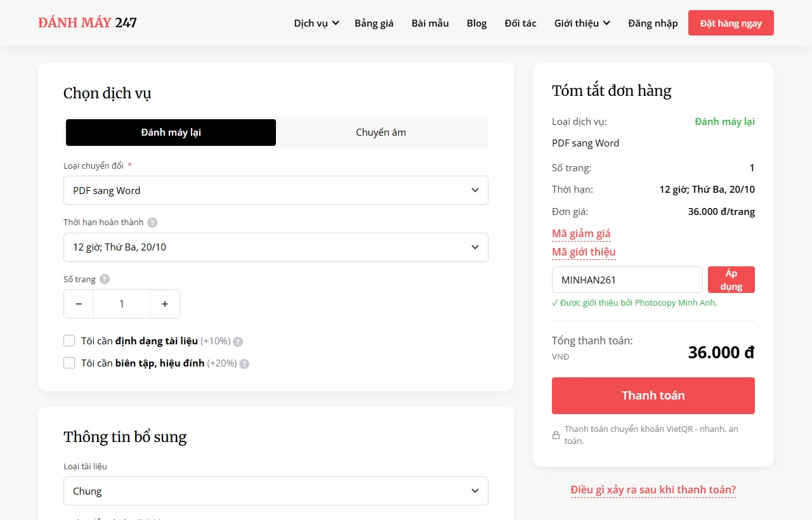This screenshot has height=520, width=812.
Task: Go to the Bảng giá page
Action: coord(374,23)
